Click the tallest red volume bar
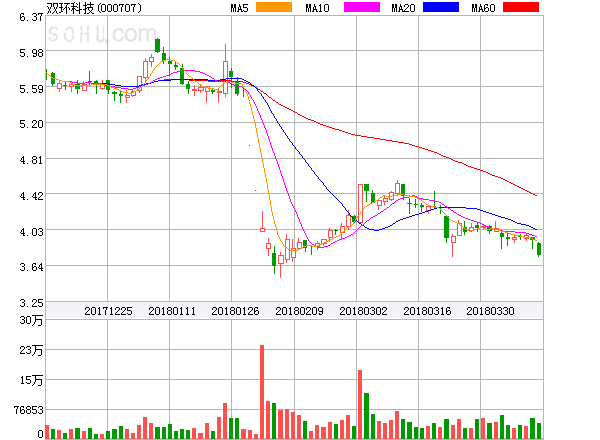The height and width of the screenshot is (440, 600). 262,392
